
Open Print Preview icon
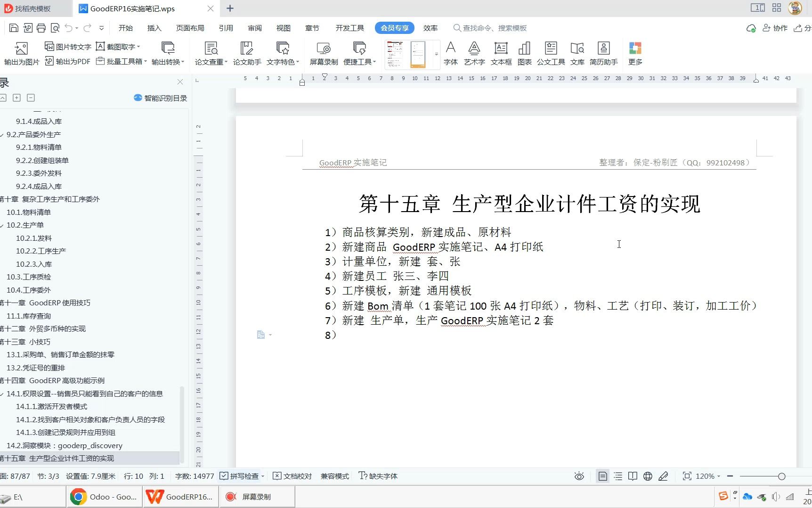click(x=55, y=28)
